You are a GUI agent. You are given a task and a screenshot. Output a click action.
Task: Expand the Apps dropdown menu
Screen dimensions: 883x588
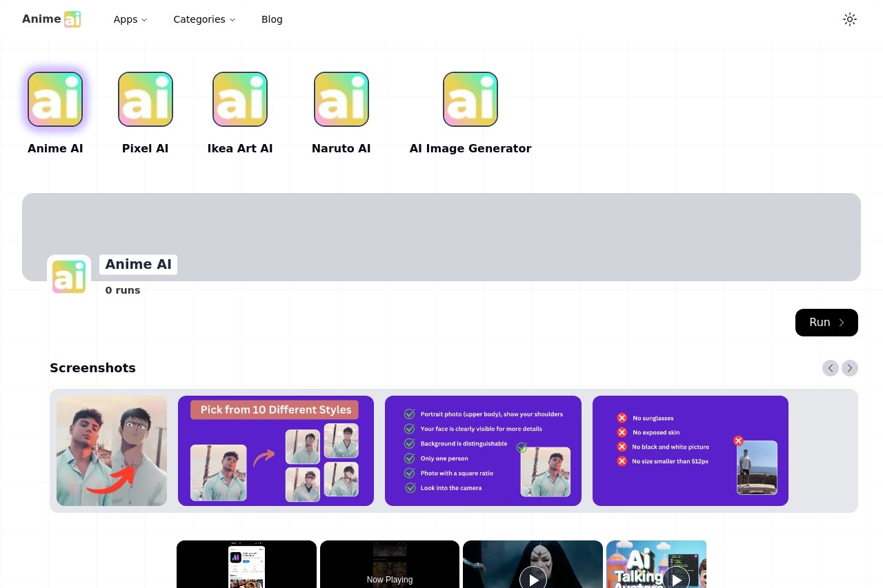[130, 19]
